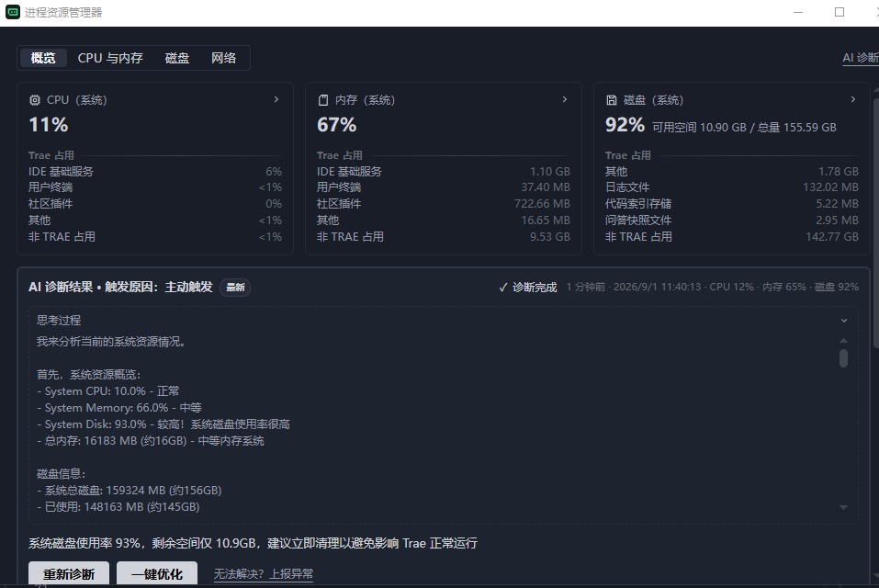Click the memory usage value 67%
This screenshot has height=588, width=879.
(x=336, y=124)
